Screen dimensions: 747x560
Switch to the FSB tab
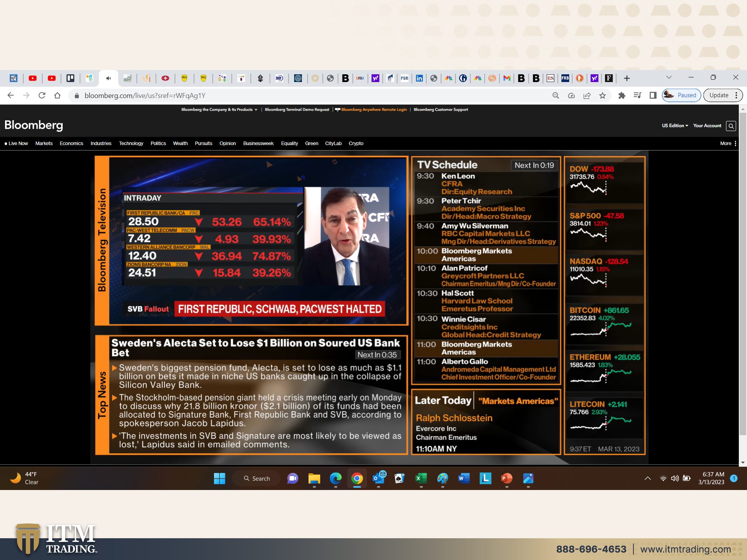[x=405, y=78]
